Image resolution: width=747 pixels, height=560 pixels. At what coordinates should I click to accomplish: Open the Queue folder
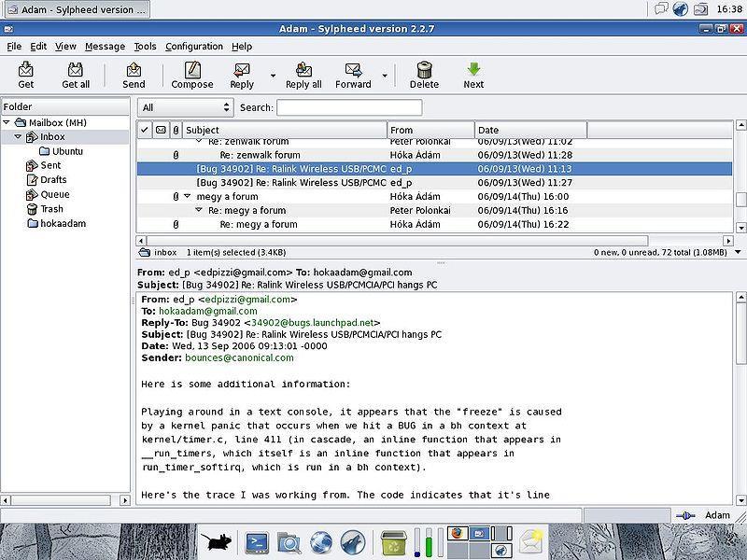click(x=55, y=194)
